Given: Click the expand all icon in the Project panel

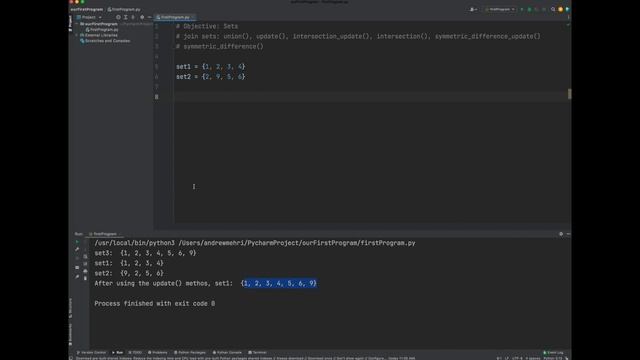Looking at the screenshot, I should pyautogui.click(x=125, y=17).
